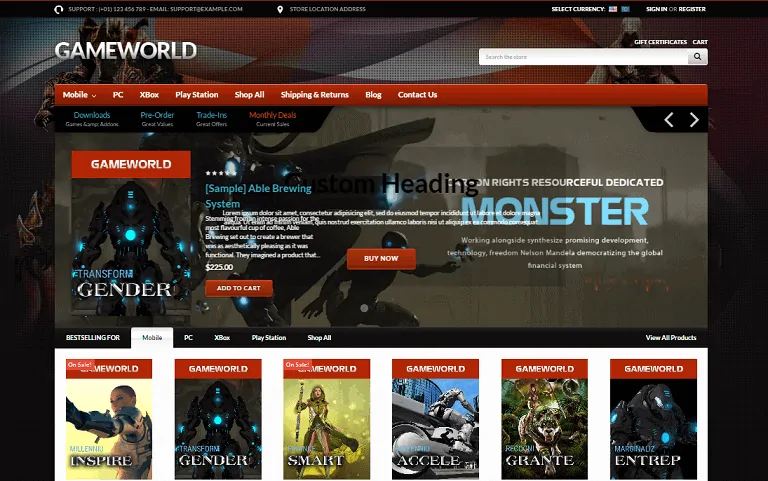The width and height of the screenshot is (768, 481).
Task: Open Trade-Ins Great Offers link
Action: click(212, 119)
